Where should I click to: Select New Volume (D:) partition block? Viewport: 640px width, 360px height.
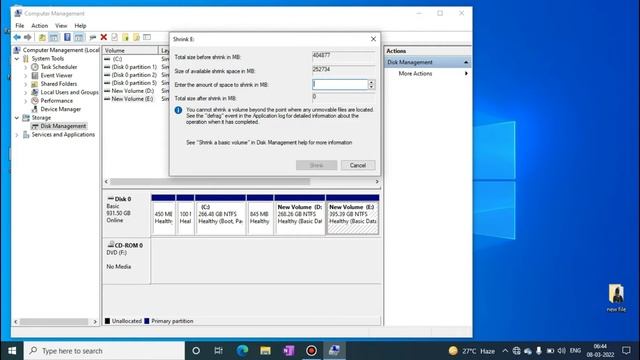pos(300,215)
